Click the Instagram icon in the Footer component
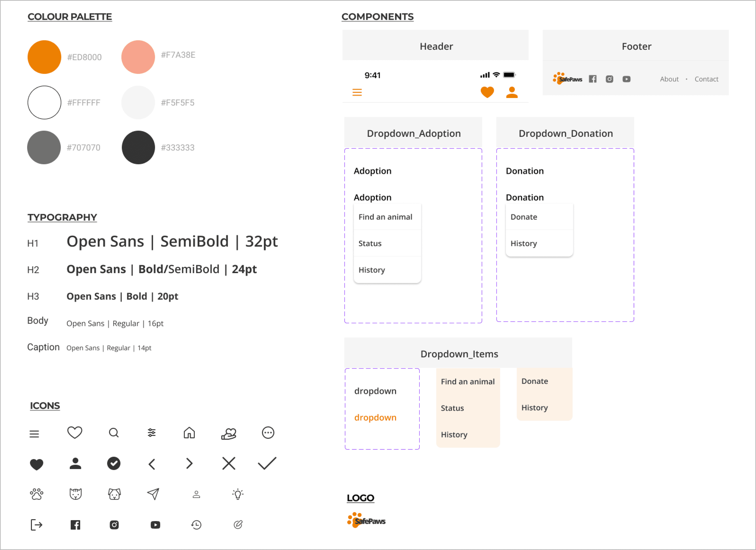Image resolution: width=756 pixels, height=550 pixels. pyautogui.click(x=610, y=79)
